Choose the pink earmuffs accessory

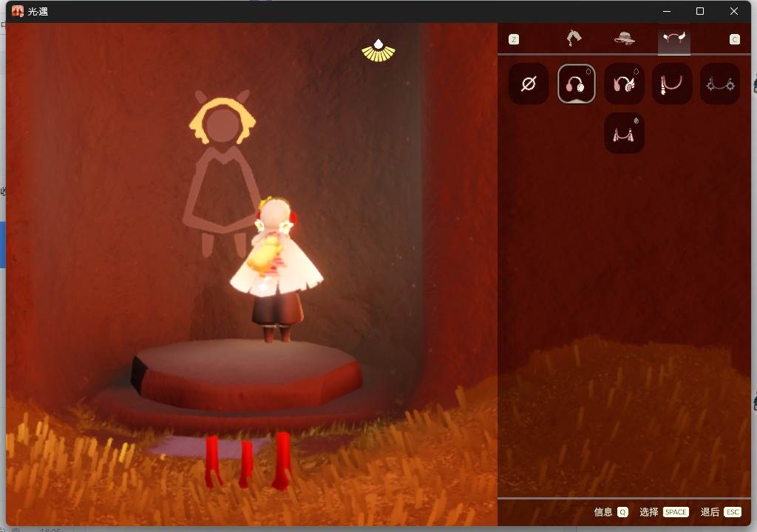[576, 84]
